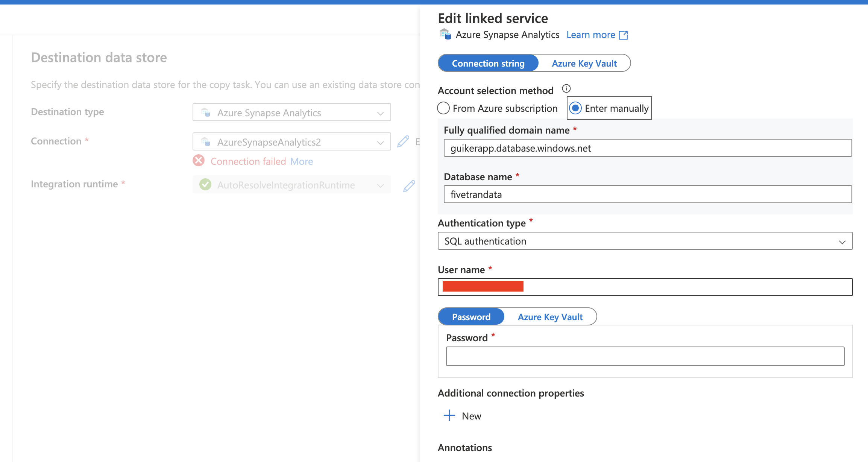Open the Authentication type dropdown
Viewport: 868px width, 462px height.
click(x=645, y=241)
